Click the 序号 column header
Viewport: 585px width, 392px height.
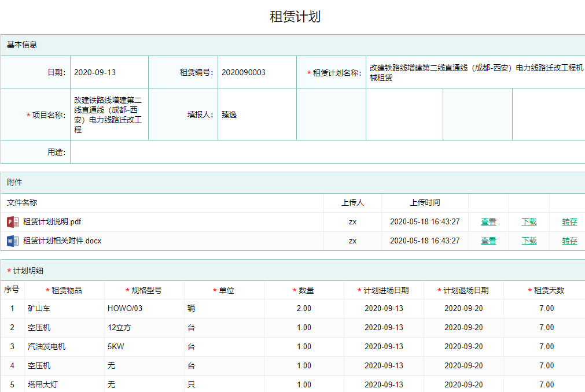[x=12, y=290]
